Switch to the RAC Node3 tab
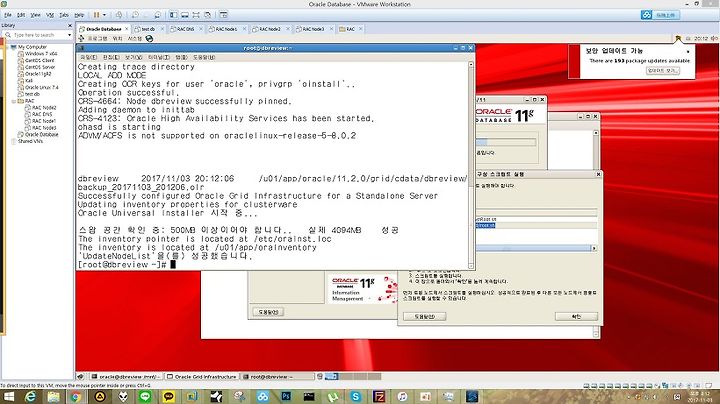This screenshot has height=404, width=720. point(313,29)
